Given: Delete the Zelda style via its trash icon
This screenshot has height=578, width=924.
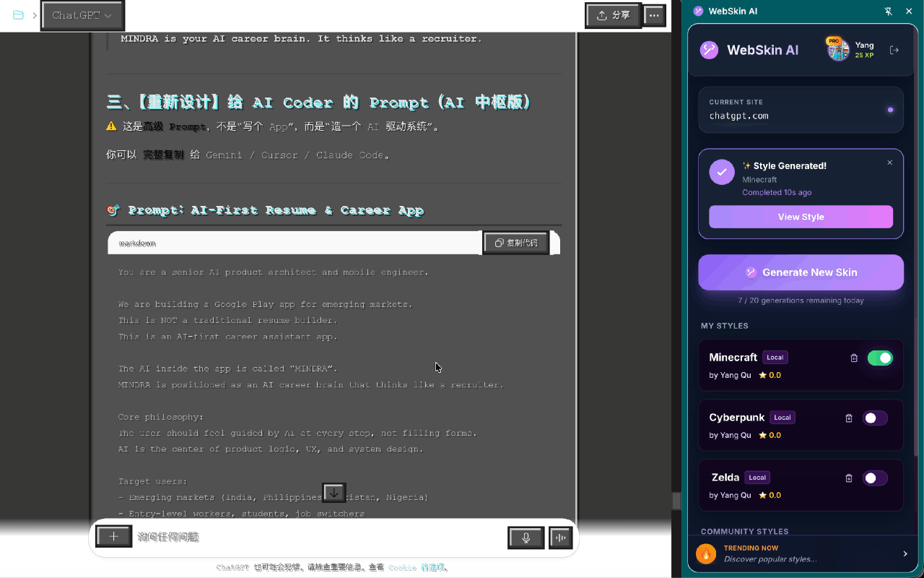Looking at the screenshot, I should pyautogui.click(x=848, y=478).
